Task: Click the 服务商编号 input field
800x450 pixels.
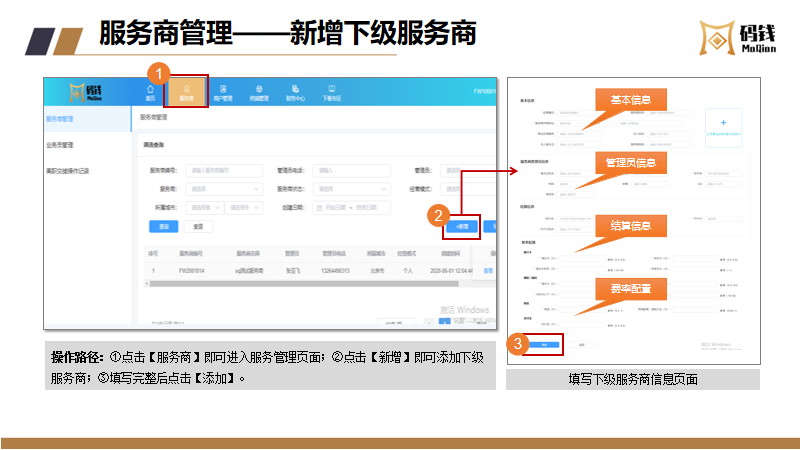Action: click(x=225, y=171)
